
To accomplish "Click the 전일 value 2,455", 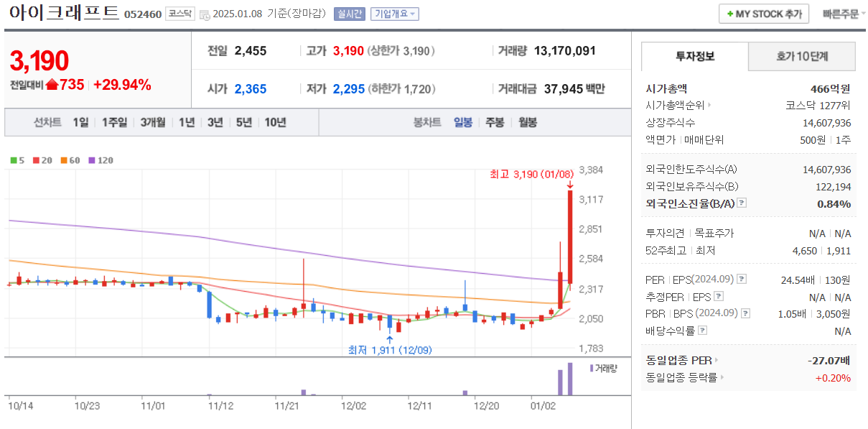I will (x=251, y=51).
